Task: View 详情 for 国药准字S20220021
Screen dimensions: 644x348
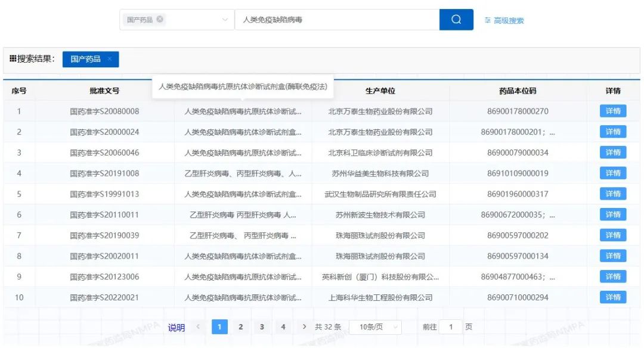Action: coord(613,297)
